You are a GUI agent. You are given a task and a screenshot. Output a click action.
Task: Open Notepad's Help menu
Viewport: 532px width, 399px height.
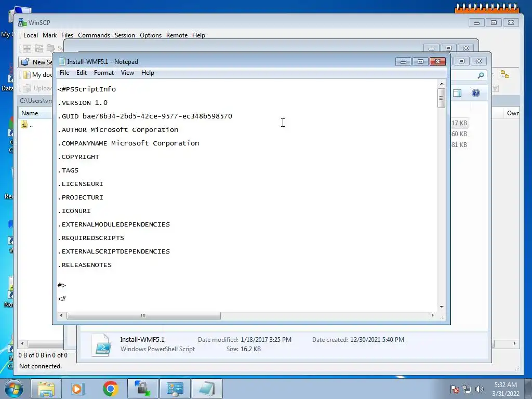click(148, 73)
